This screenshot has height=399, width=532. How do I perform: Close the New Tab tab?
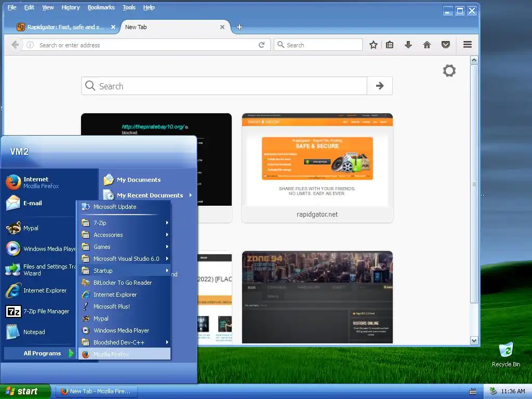(222, 27)
